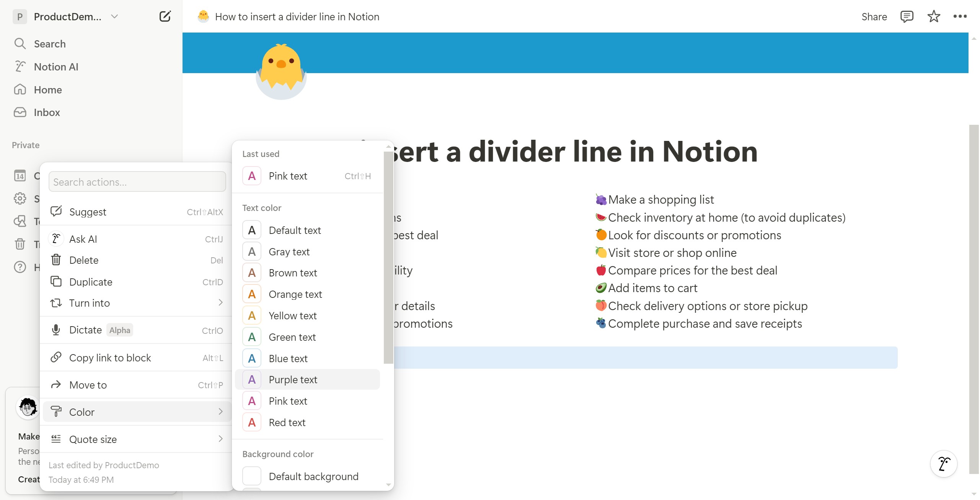Favorite the page with the star icon

934,16
